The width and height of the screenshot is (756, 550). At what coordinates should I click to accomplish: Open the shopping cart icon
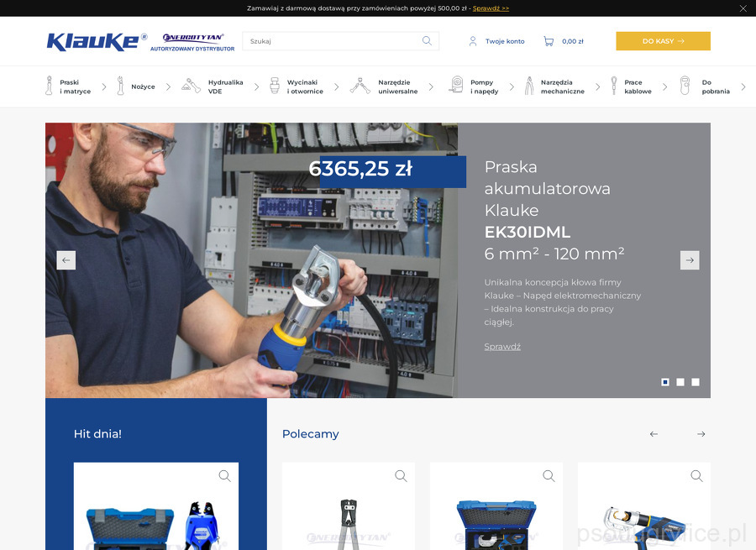point(549,41)
